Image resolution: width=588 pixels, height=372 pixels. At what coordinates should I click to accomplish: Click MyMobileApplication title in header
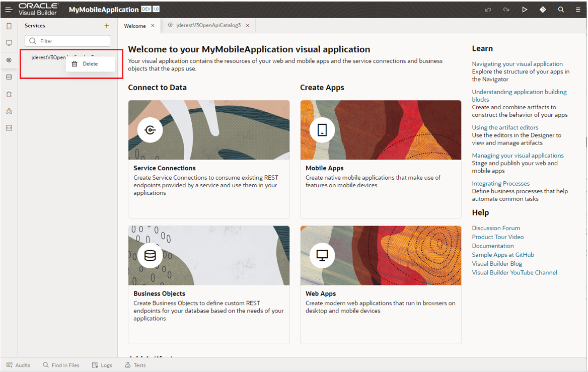pyautogui.click(x=104, y=10)
